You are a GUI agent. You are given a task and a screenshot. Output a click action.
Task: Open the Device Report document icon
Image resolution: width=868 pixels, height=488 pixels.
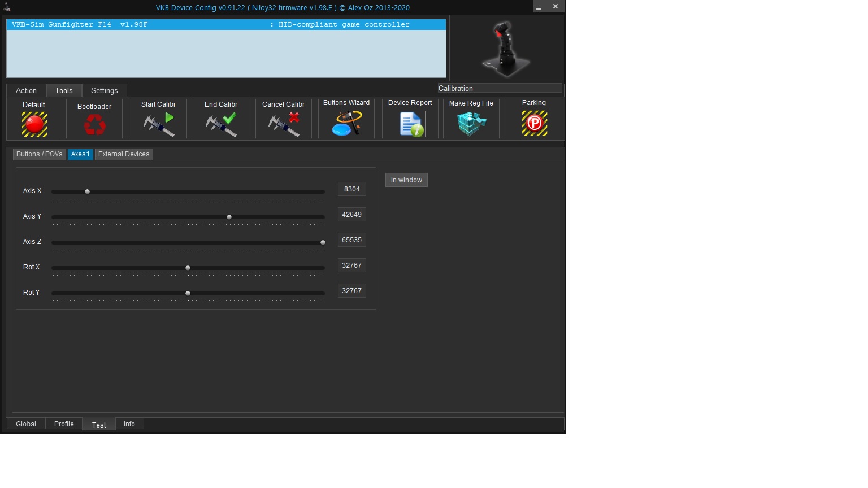(x=411, y=124)
